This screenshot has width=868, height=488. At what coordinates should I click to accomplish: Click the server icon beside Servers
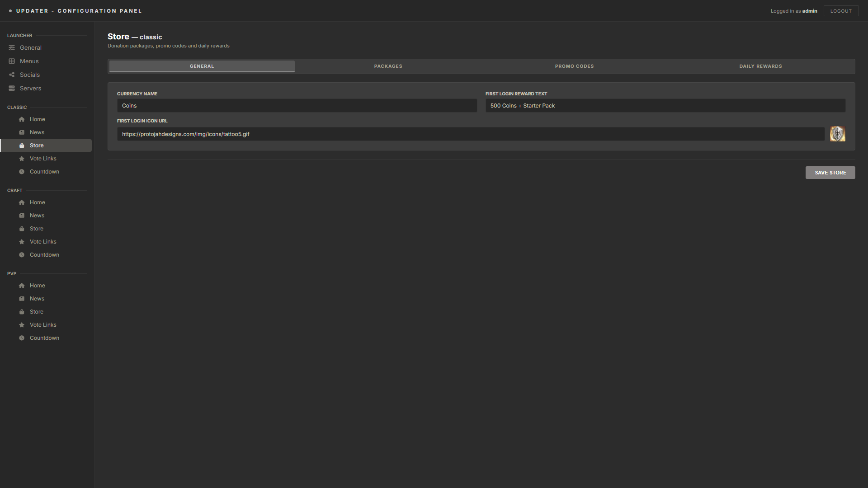click(12, 88)
